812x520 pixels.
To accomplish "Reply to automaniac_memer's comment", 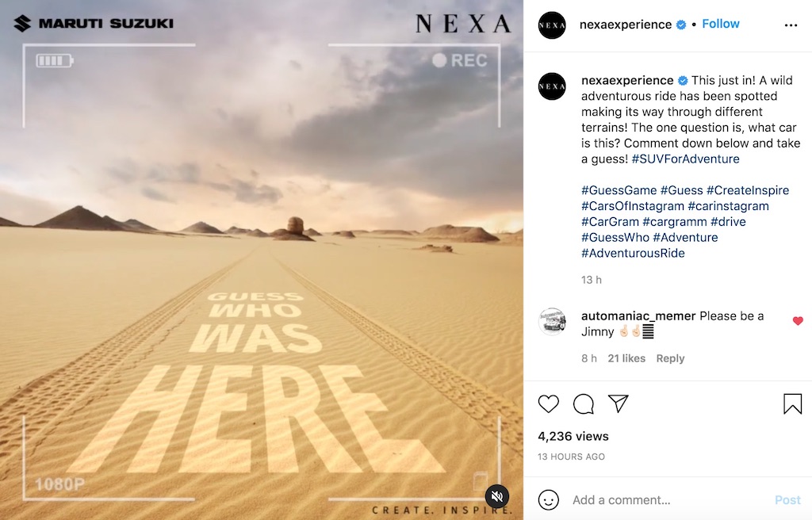I will pos(670,358).
